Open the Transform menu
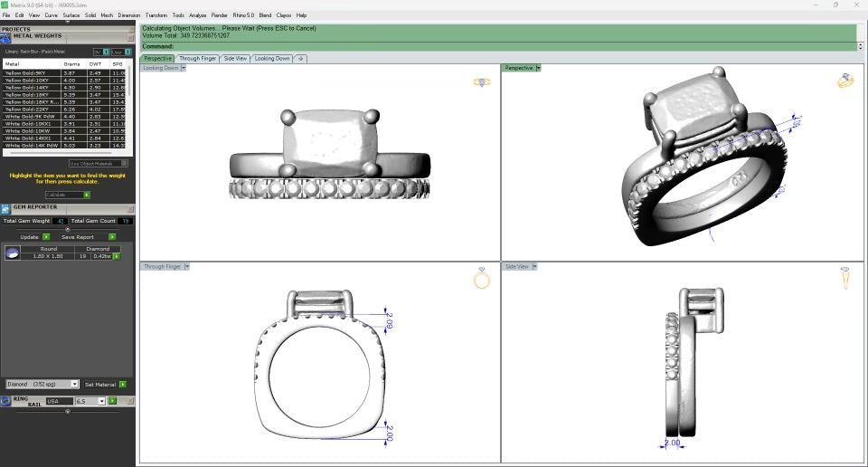 click(156, 15)
